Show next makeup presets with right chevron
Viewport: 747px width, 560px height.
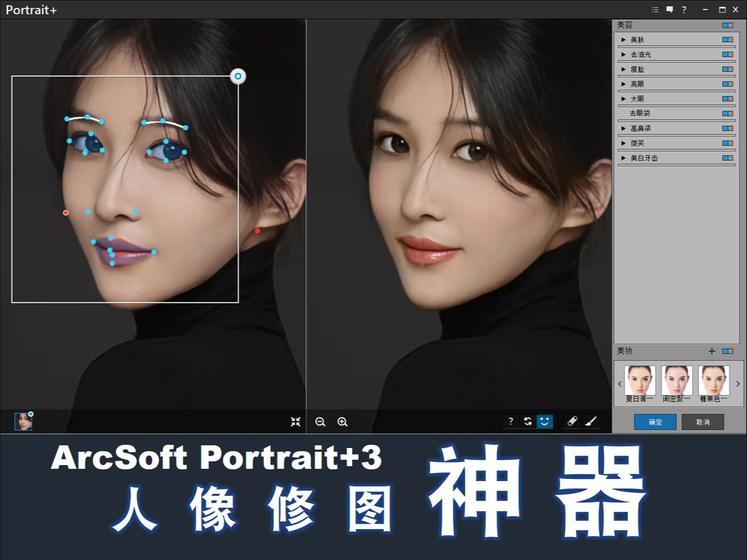(x=738, y=383)
